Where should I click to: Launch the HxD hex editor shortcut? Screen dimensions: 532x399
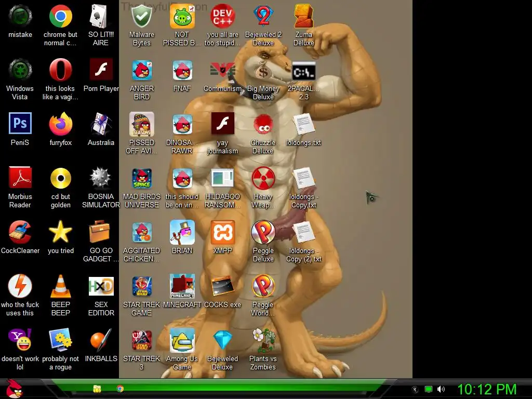101,286
